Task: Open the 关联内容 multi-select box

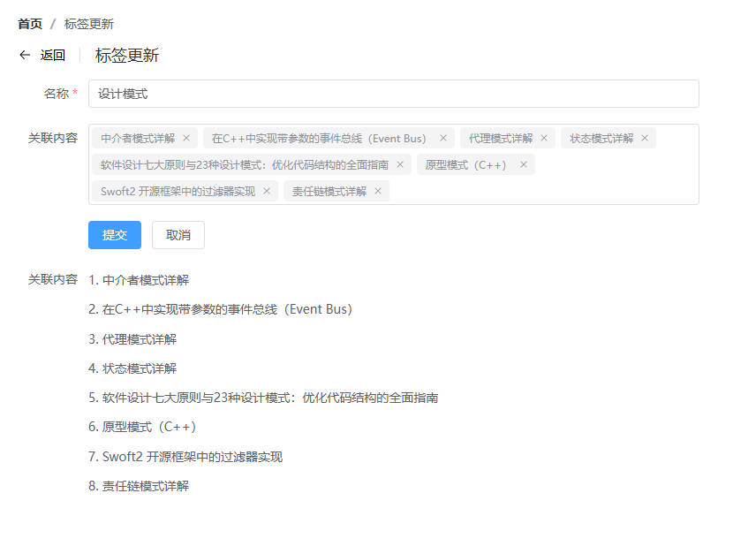Action: click(x=393, y=164)
